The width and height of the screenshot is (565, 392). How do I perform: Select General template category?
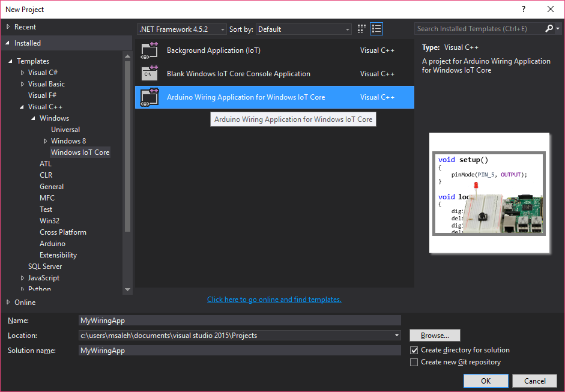click(x=52, y=187)
